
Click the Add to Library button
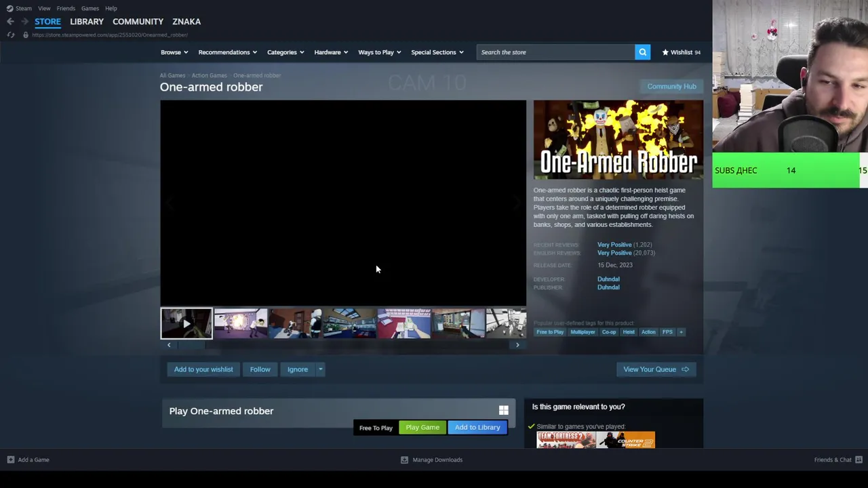click(x=477, y=427)
